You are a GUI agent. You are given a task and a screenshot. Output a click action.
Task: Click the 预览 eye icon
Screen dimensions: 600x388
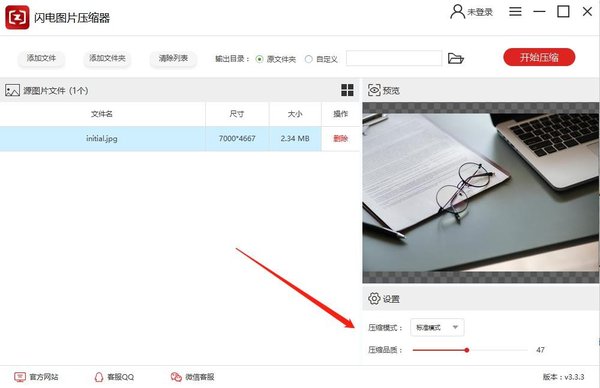(x=374, y=90)
